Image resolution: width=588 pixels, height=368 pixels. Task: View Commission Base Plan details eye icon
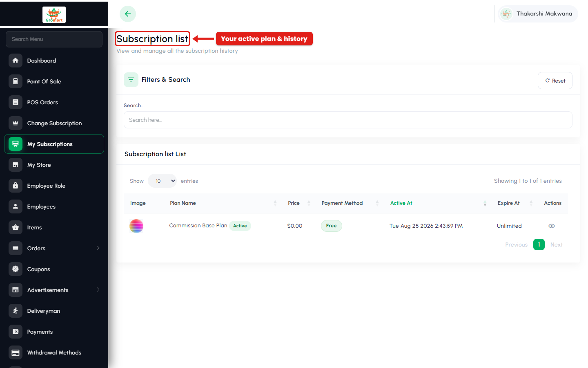point(552,226)
